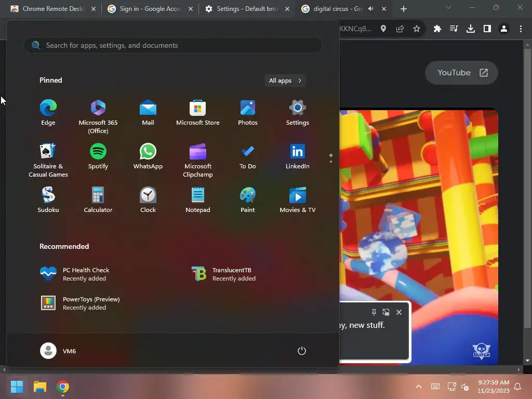Open WhatsApp pinned app
Image resolution: width=532 pixels, height=399 pixels.
(x=148, y=157)
